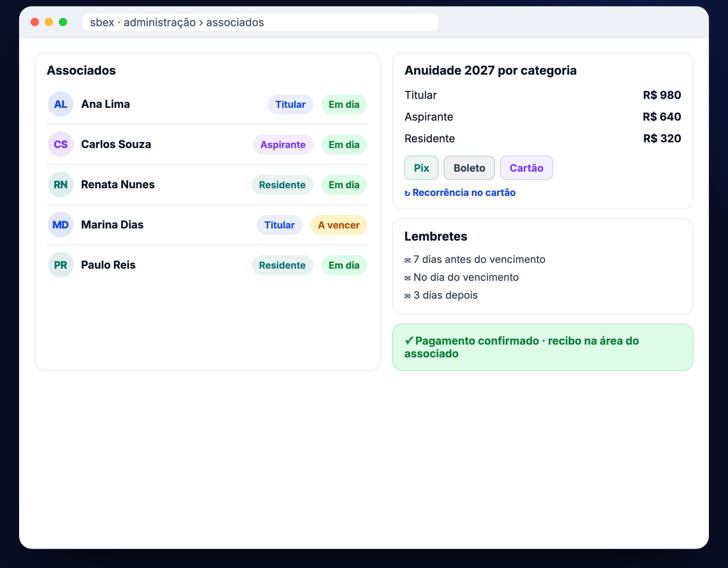The width and height of the screenshot is (728, 568).
Task: Click envelope icon beside 3 dias depois
Action: (408, 296)
